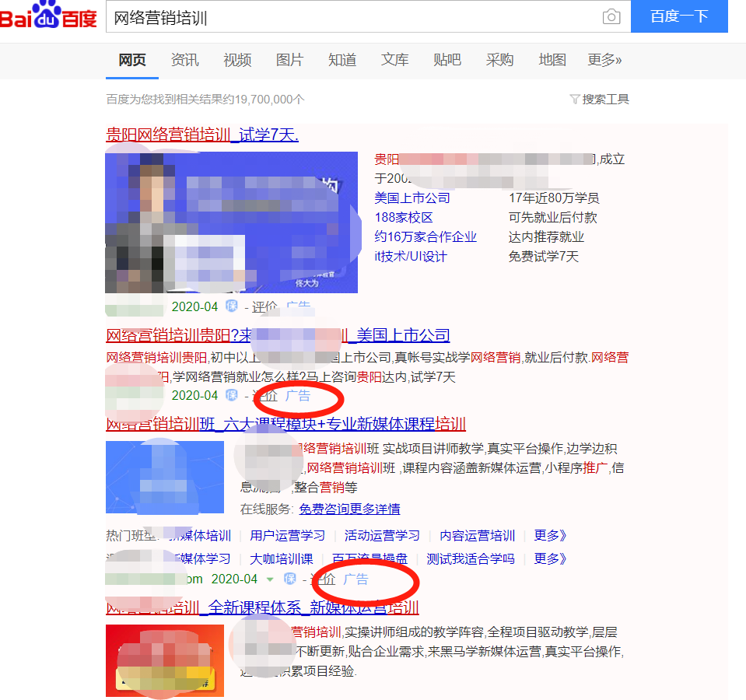Open the second result title ending 美国上市公司
This screenshot has width=746, height=700.
tap(278, 335)
